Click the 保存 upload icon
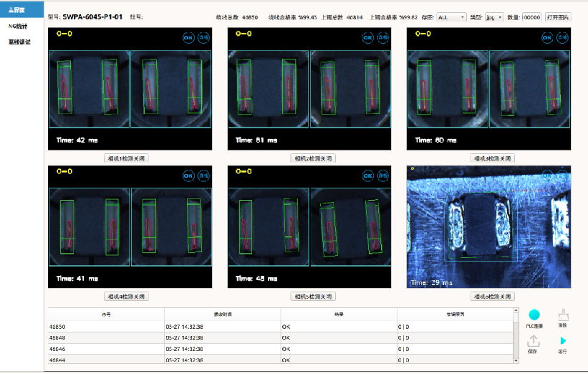This screenshot has width=588, height=374. click(533, 341)
